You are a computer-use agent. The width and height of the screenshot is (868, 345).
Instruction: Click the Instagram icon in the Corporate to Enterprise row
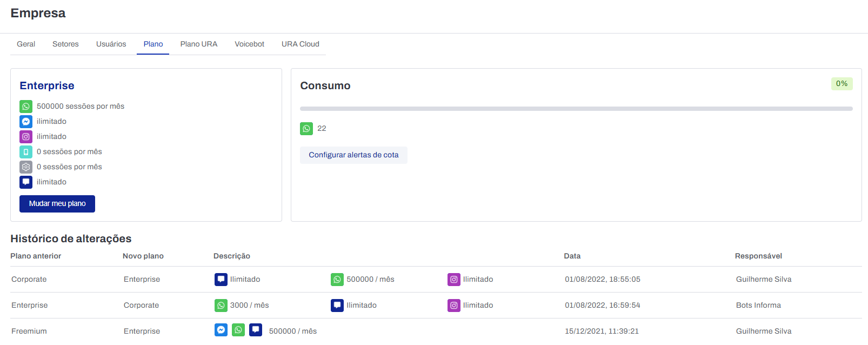coord(454,280)
